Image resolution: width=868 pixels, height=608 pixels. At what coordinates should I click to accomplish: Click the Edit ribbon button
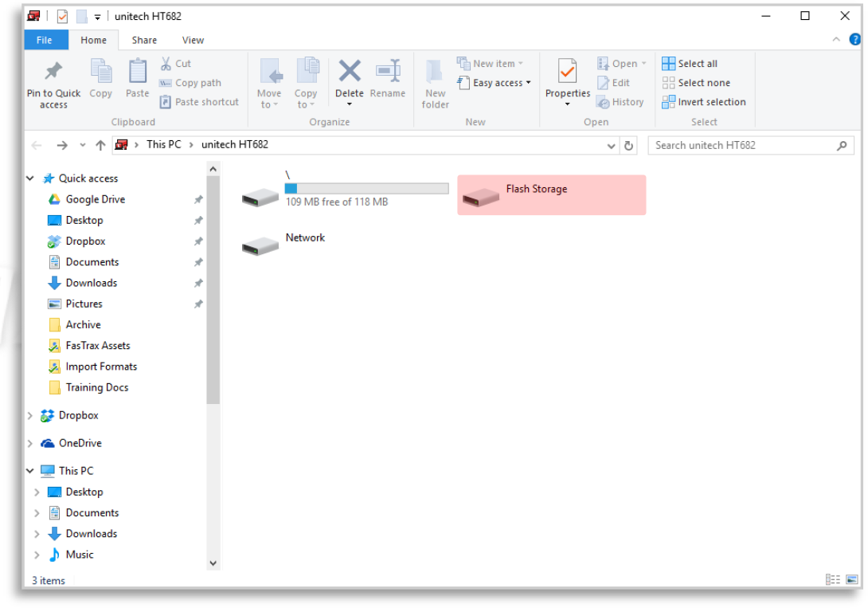pyautogui.click(x=613, y=83)
